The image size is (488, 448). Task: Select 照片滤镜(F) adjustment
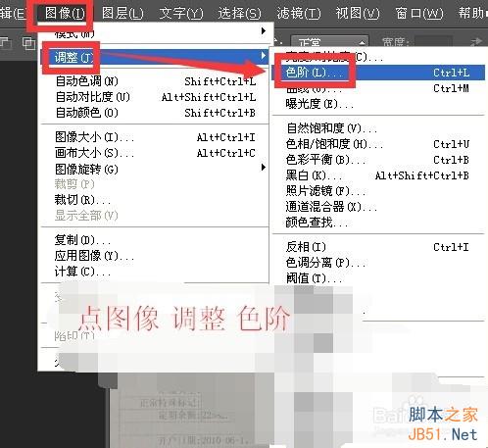(378, 191)
